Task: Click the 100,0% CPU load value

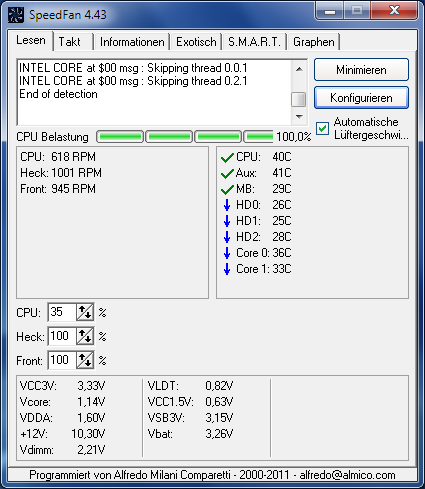Action: pyautogui.click(x=294, y=137)
